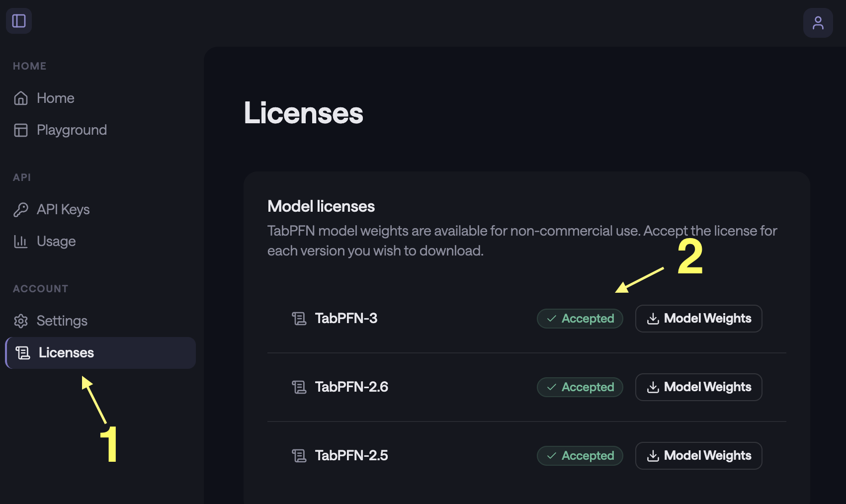Viewport: 846px width, 504px height.
Task: Select Licenses in the sidebar
Action: point(100,353)
